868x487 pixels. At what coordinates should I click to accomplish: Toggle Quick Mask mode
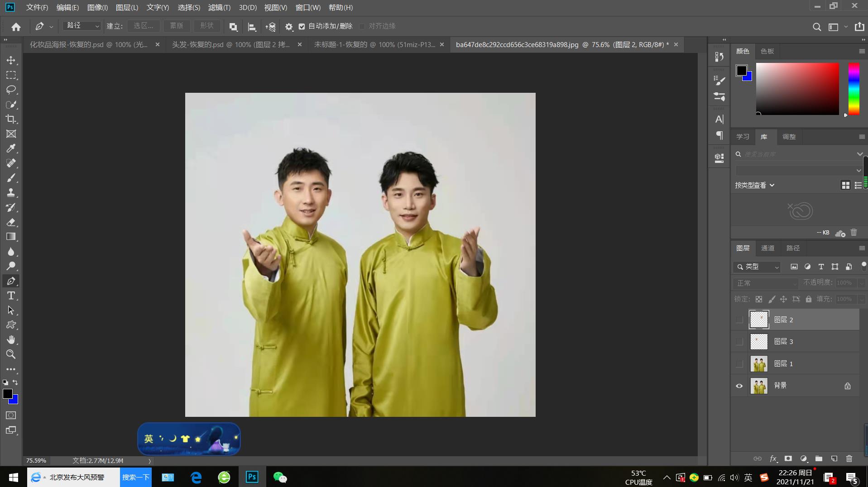11,415
